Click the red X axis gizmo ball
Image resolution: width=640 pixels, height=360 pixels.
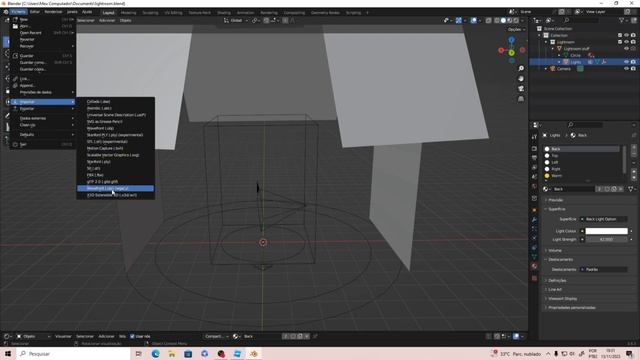[501, 50]
